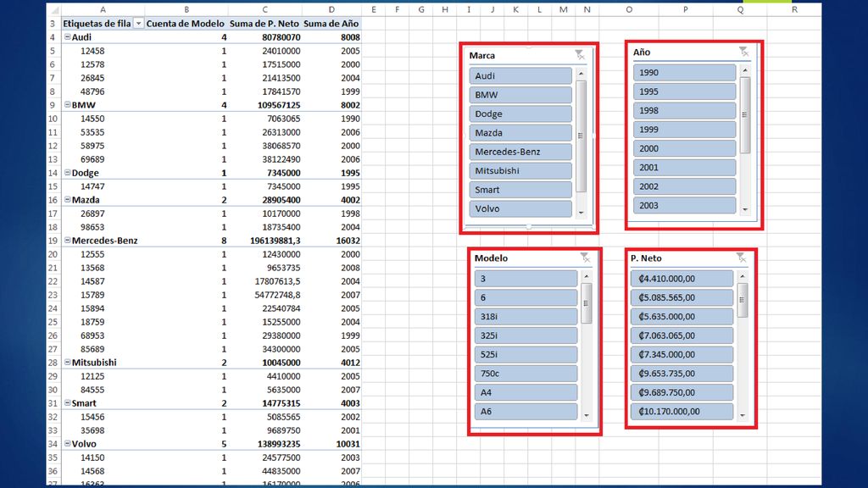
Task: Open the Etiquetas de fila filter dropdown
Action: pos(138,23)
